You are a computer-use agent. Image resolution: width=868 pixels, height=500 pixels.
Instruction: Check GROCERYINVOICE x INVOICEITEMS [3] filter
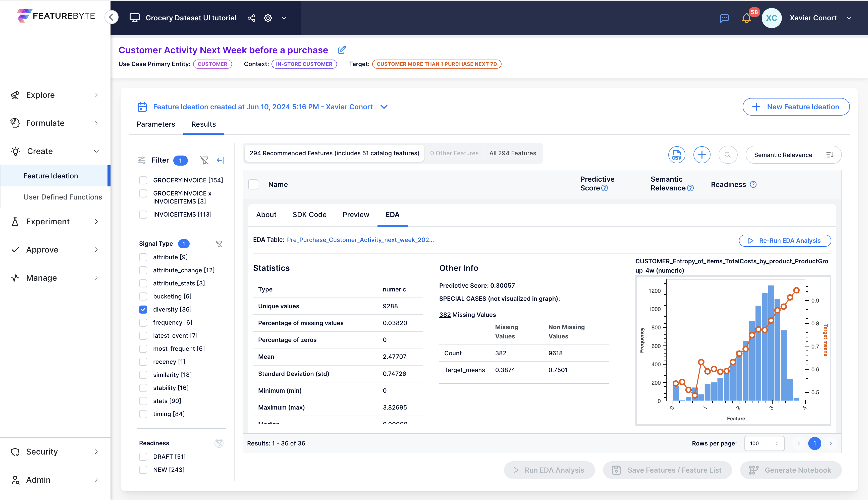(x=143, y=193)
